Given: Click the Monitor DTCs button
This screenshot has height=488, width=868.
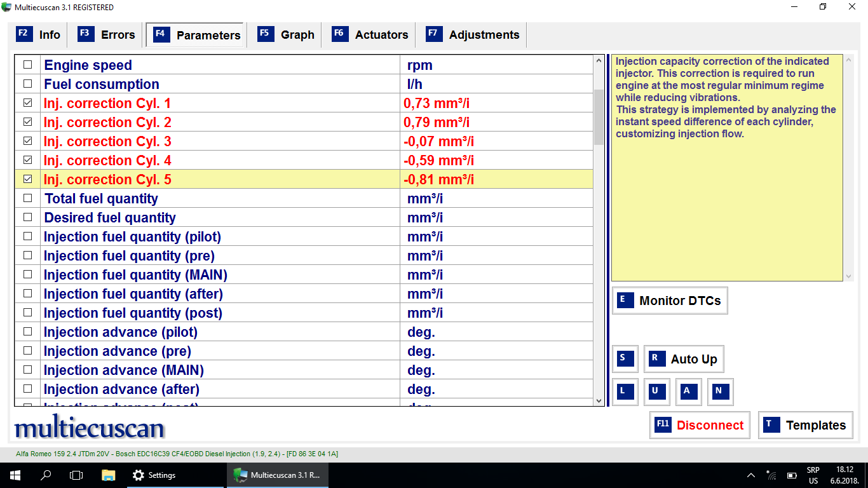Looking at the screenshot, I should click(x=670, y=301).
